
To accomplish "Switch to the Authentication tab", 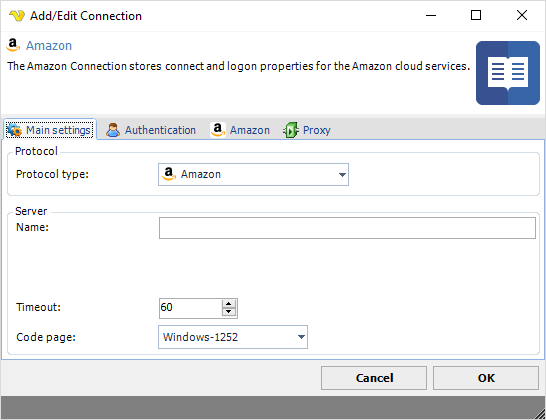I will point(151,130).
